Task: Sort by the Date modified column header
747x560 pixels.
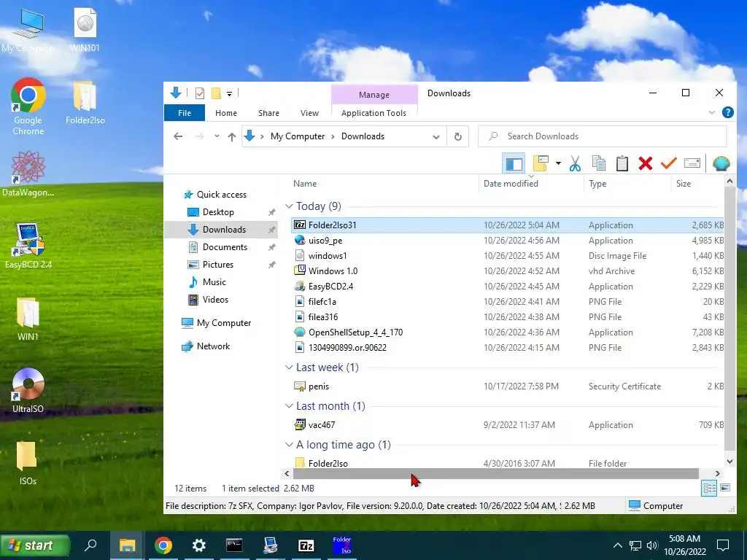Action: [511, 183]
